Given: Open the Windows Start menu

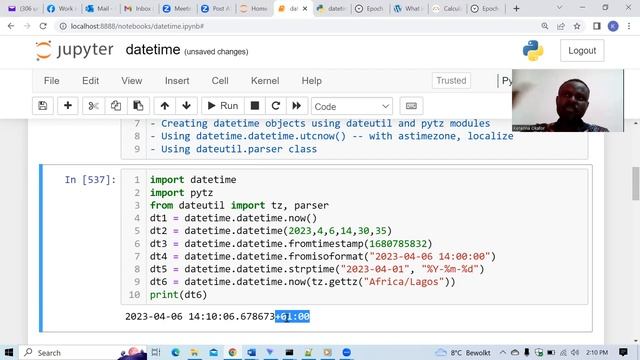Looking at the screenshot, I should [x=9, y=352].
